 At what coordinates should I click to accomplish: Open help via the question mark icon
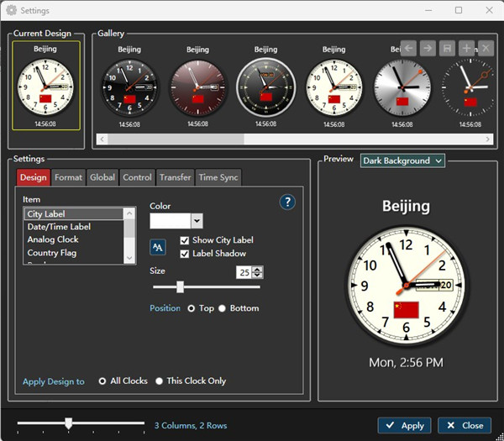[287, 202]
